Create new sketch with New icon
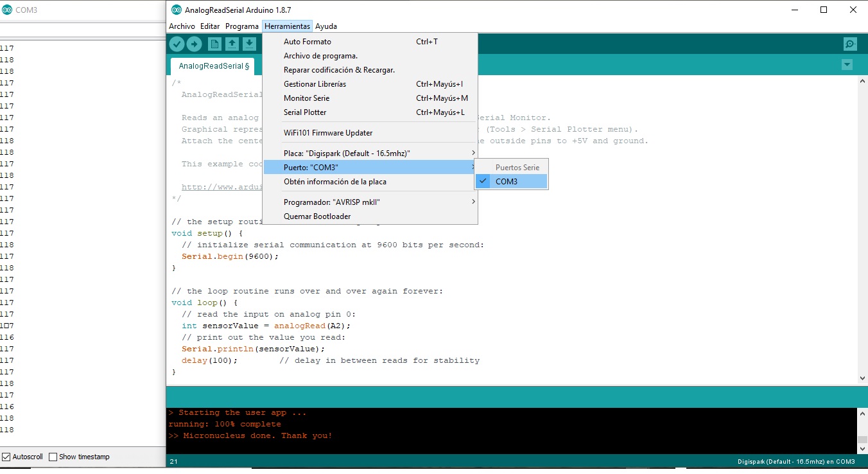Image resolution: width=868 pixels, height=474 pixels. 215,44
